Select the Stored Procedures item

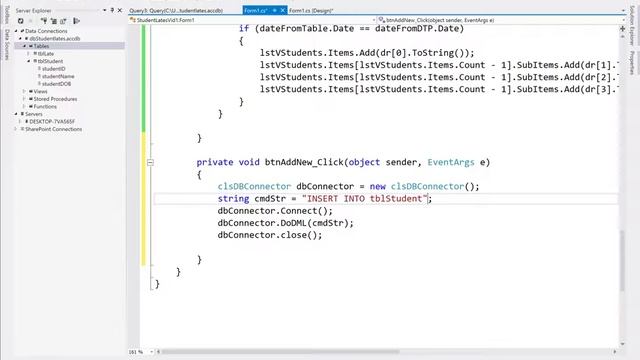coord(55,99)
